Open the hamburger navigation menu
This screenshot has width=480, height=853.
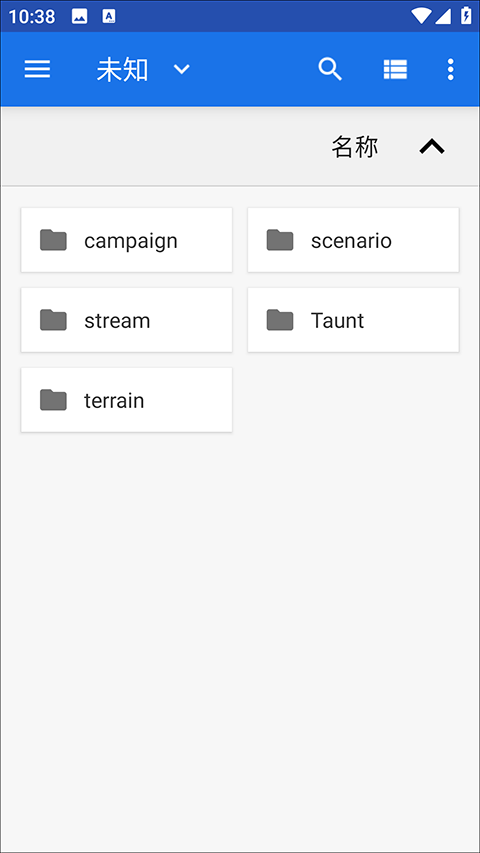(37, 70)
